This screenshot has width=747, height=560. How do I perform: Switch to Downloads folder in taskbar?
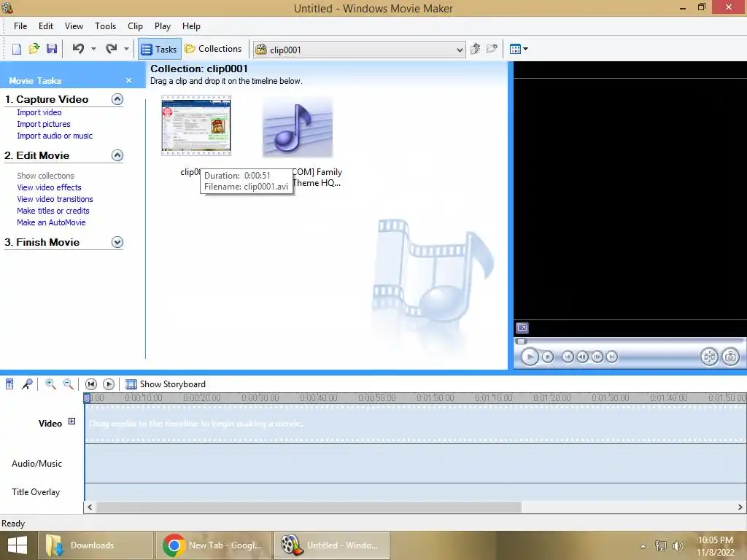pyautogui.click(x=96, y=545)
